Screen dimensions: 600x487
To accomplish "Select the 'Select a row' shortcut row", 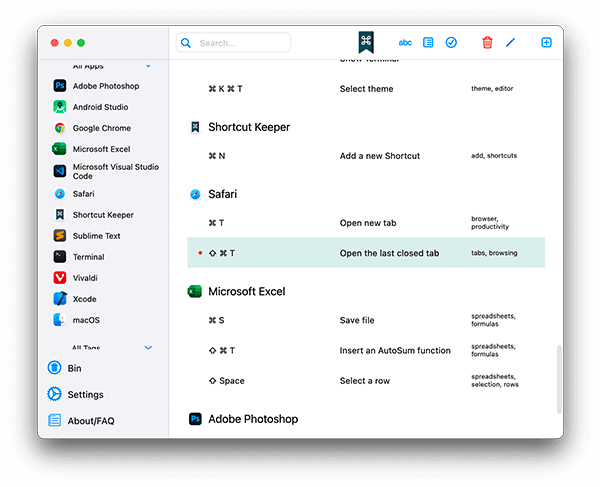I will [x=366, y=381].
